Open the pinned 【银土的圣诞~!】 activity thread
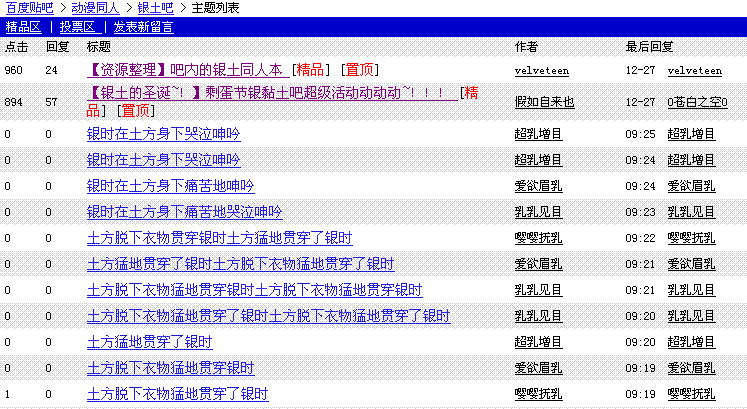Screen dimensions: 747x409 point(272,93)
